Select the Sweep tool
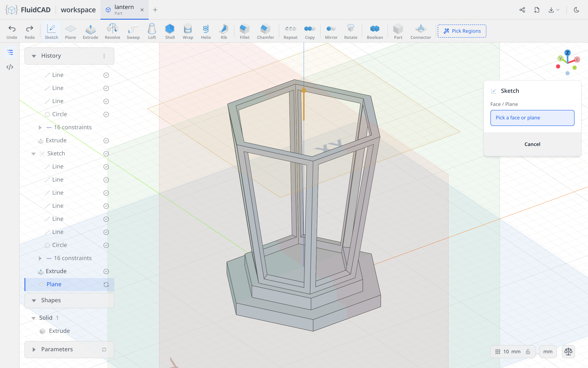This screenshot has width=588, height=368. [133, 31]
